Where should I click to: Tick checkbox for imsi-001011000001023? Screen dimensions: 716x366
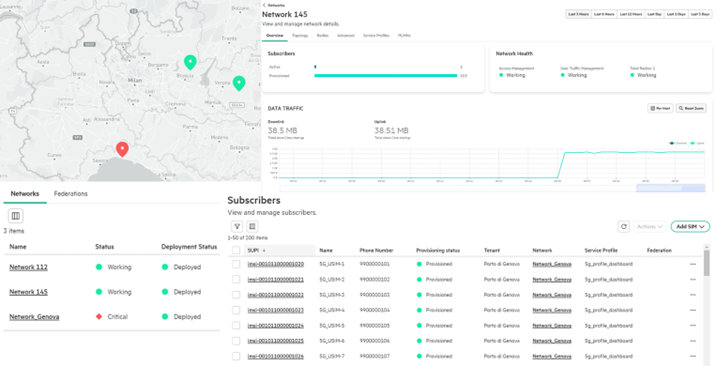[236, 310]
